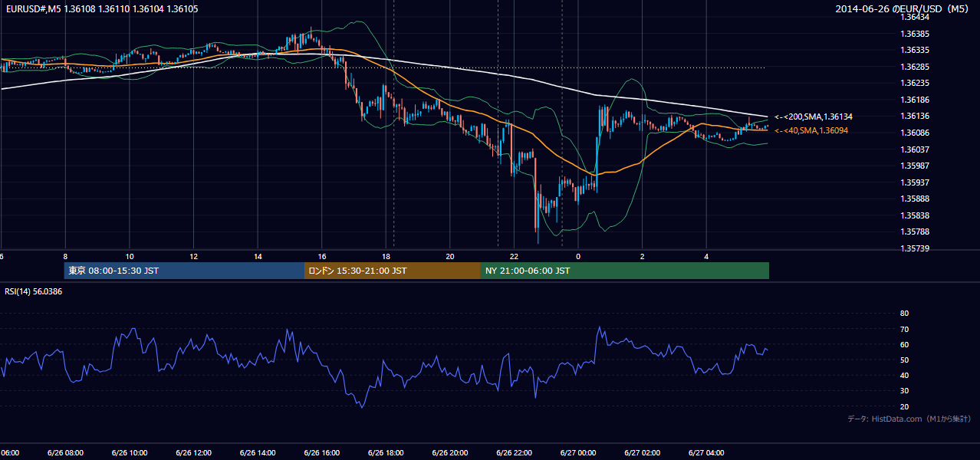Click hour label 22 under price chart
The image size is (980, 460).
(x=514, y=256)
